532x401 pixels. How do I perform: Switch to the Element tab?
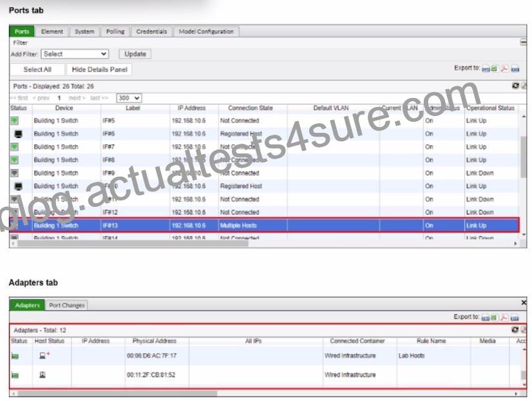click(52, 31)
